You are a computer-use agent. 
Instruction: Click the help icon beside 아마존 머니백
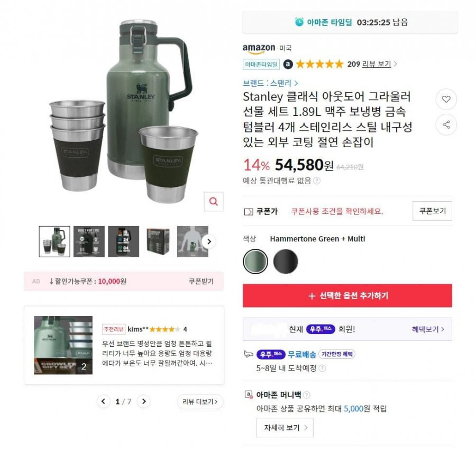[x=307, y=395]
